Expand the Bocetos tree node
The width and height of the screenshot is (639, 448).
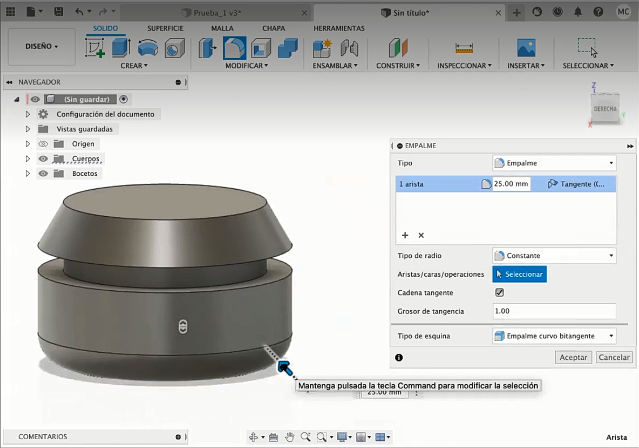point(28,174)
